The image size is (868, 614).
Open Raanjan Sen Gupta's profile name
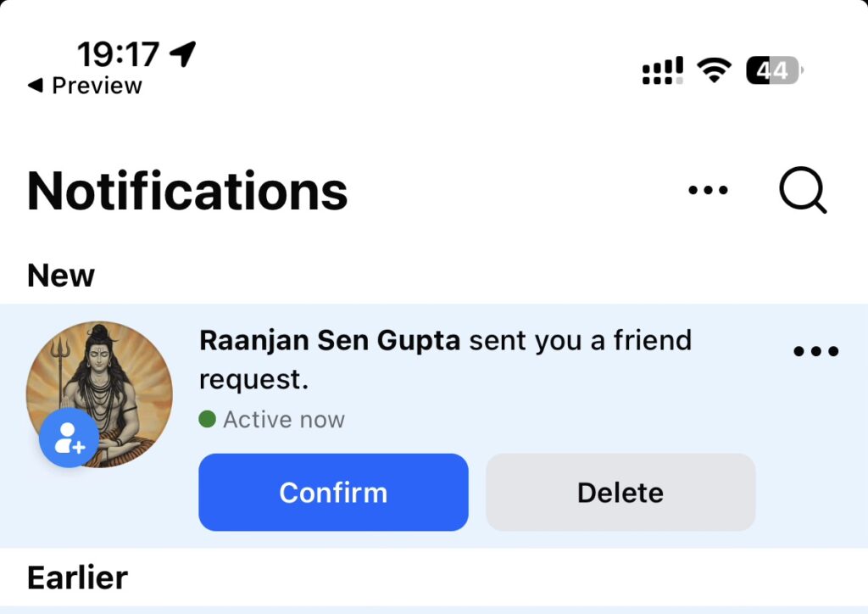point(330,340)
